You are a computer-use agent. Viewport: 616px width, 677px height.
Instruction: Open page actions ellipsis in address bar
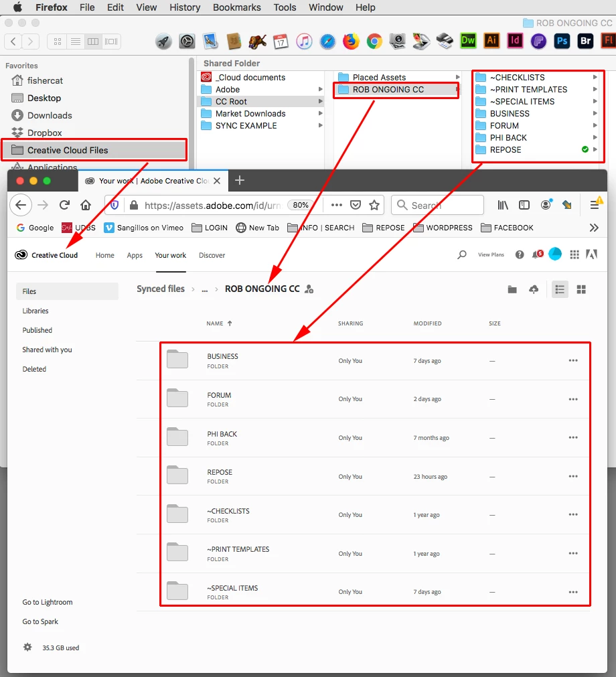(336, 205)
